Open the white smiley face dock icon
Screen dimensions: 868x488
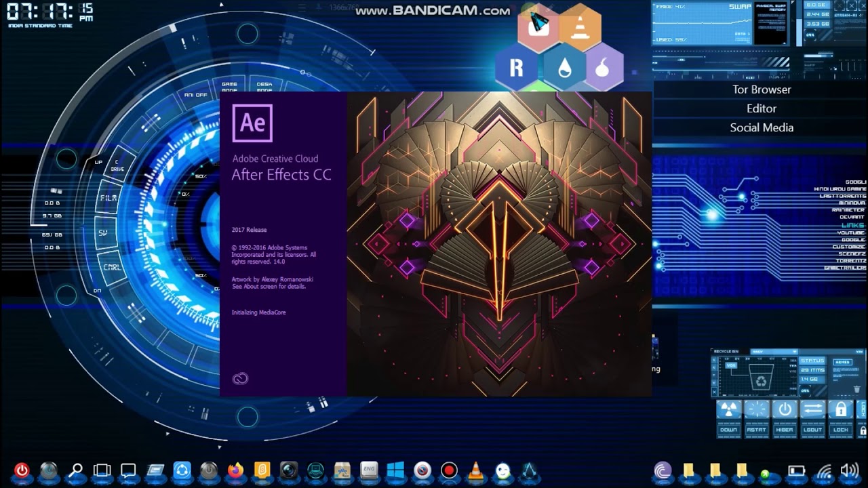click(x=502, y=470)
